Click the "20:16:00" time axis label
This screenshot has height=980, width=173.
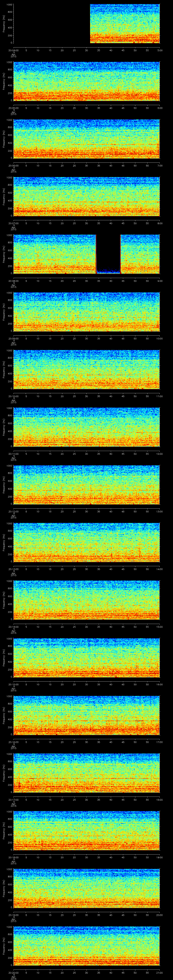(x=13, y=742)
